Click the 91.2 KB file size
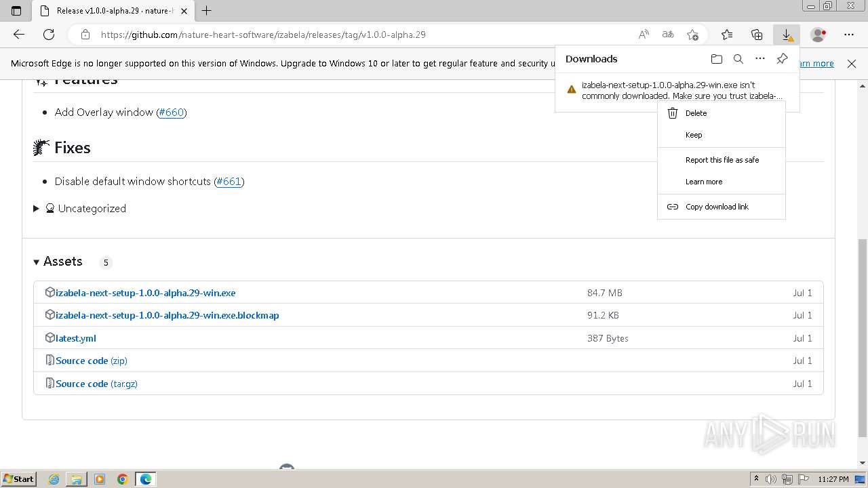 [603, 315]
